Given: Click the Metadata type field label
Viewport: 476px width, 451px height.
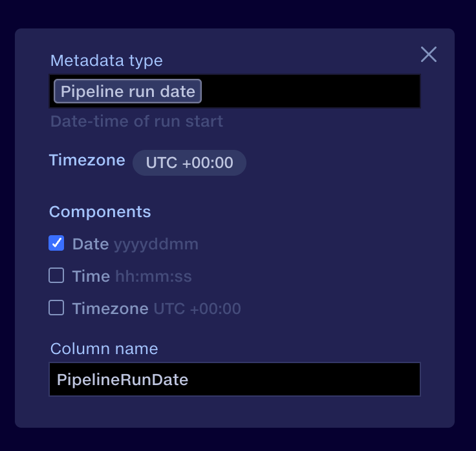Looking at the screenshot, I should tap(107, 61).
